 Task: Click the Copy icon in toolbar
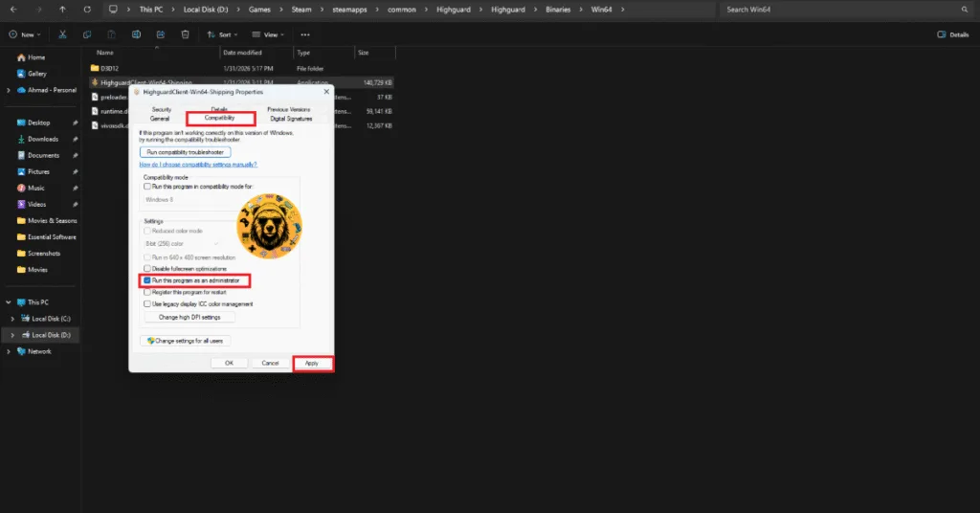click(x=86, y=33)
